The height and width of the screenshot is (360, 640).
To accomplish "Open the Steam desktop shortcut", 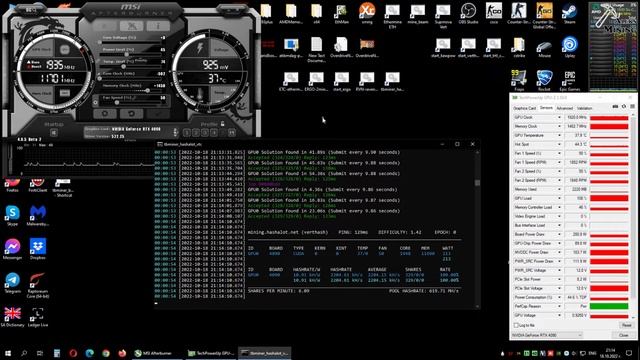I will (x=569, y=14).
